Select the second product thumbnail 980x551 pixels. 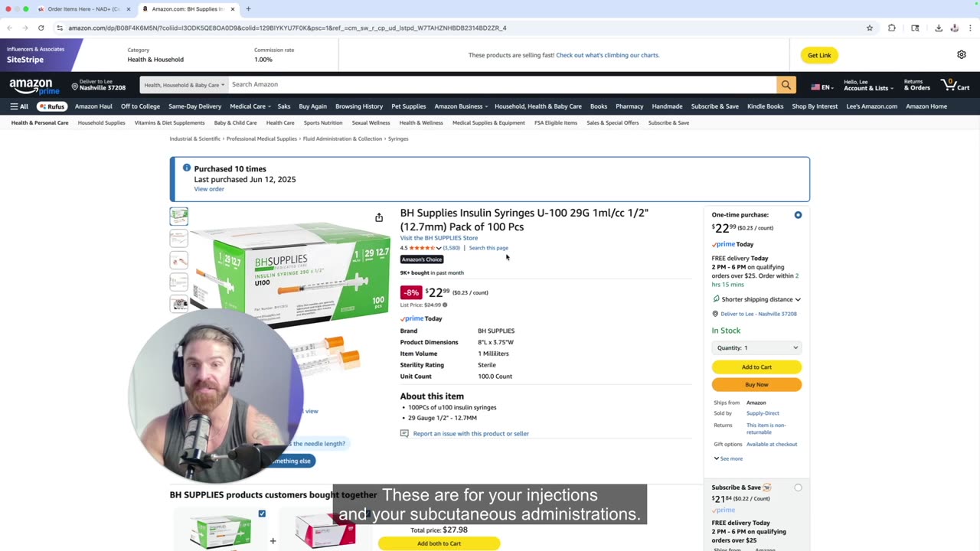coord(178,238)
